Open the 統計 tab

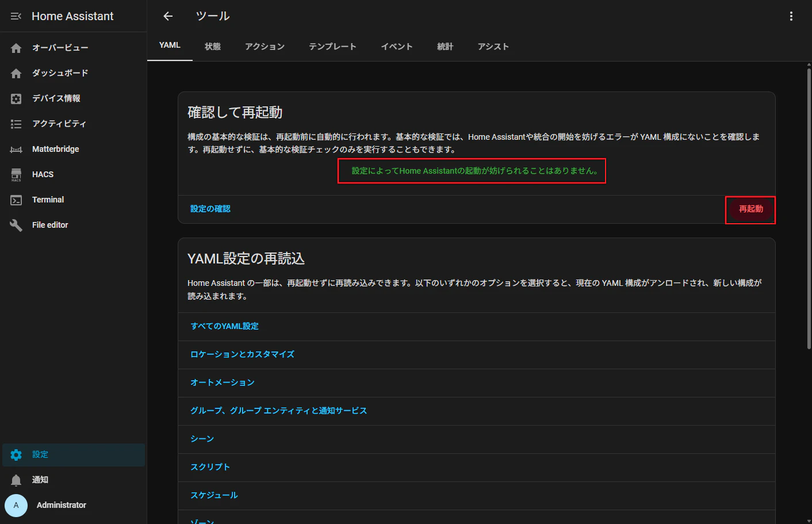point(445,47)
